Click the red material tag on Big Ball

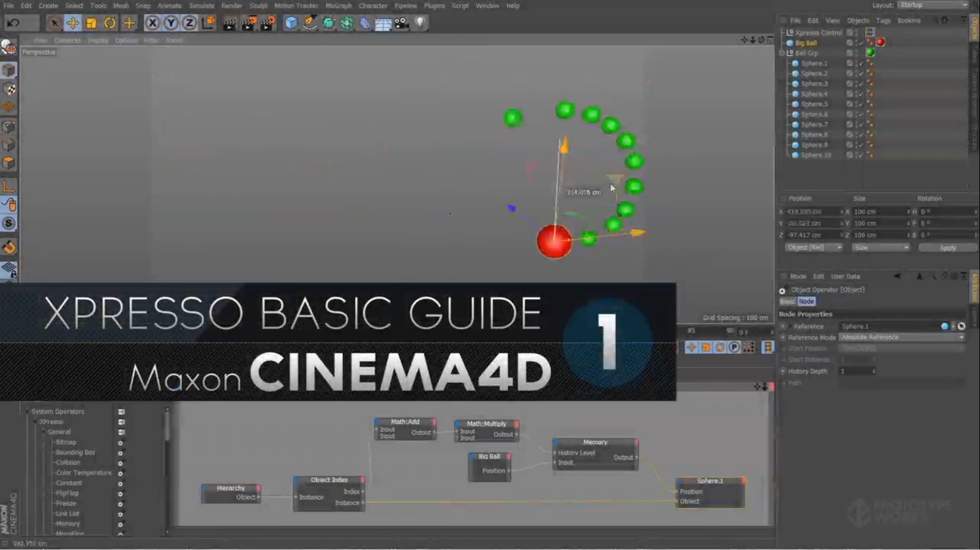click(x=880, y=42)
